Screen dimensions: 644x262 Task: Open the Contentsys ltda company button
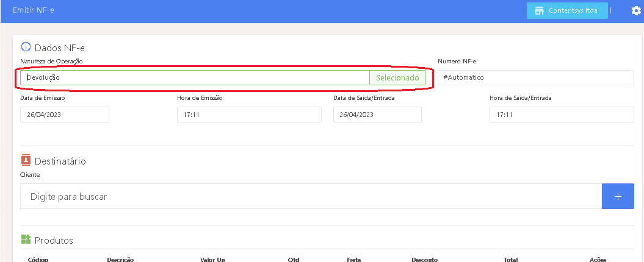(x=567, y=11)
